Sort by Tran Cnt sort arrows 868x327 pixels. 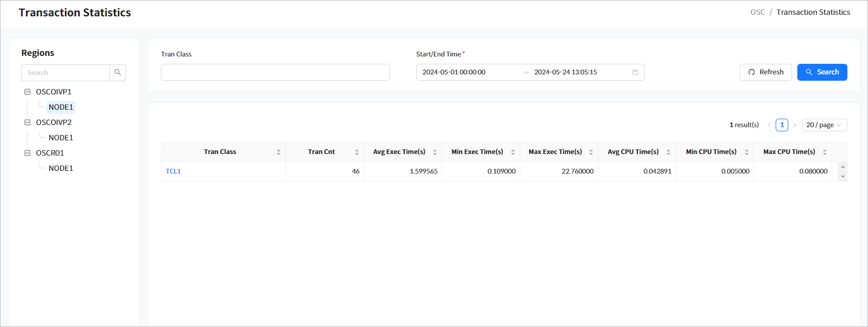click(x=357, y=152)
